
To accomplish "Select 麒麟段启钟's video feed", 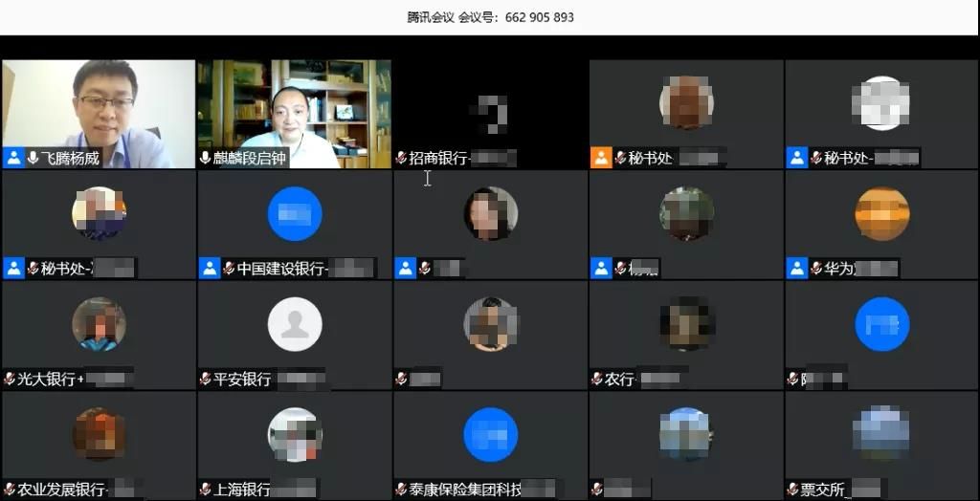I will click(x=294, y=105).
